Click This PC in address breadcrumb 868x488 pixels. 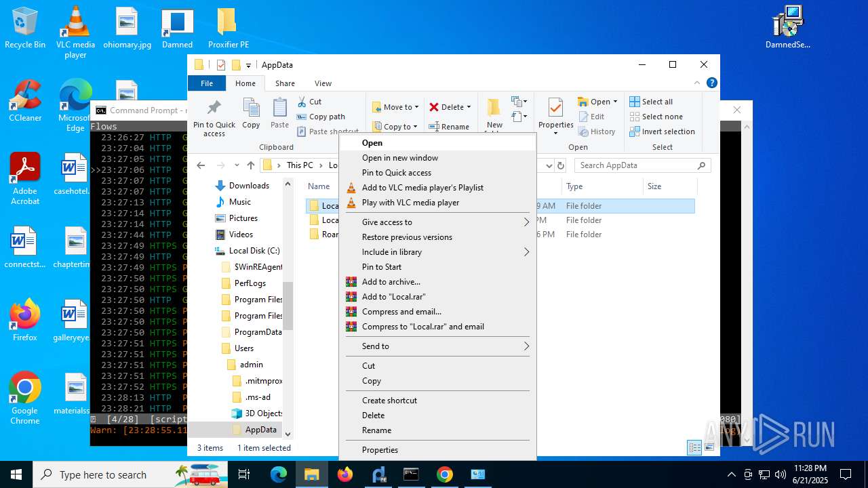pos(300,165)
